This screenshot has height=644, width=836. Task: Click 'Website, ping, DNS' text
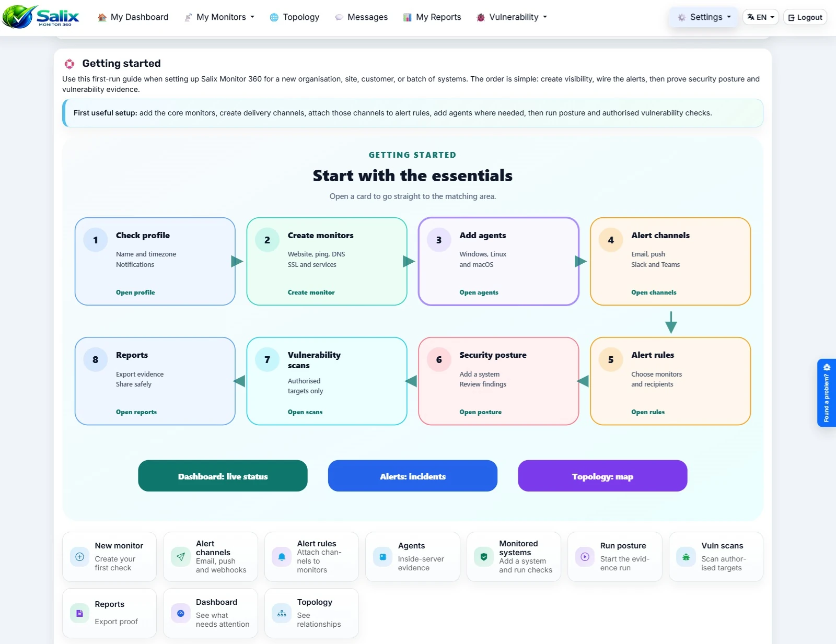[x=316, y=254]
